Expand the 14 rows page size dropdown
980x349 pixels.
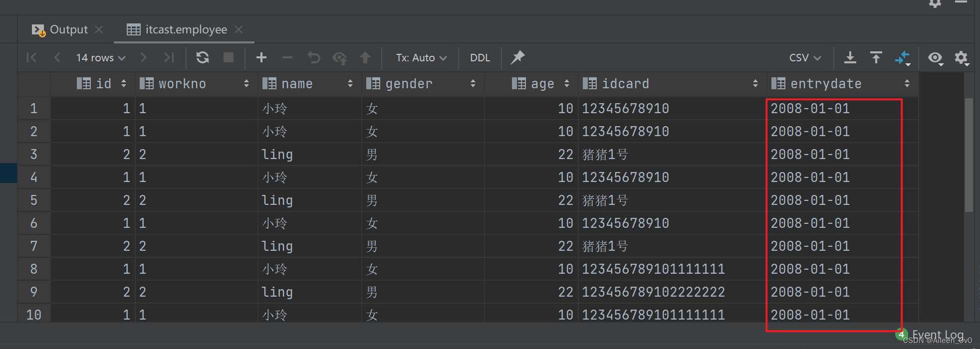click(100, 58)
